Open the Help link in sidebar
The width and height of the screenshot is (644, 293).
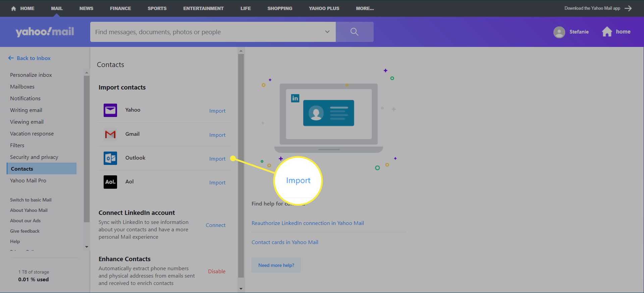tap(15, 242)
